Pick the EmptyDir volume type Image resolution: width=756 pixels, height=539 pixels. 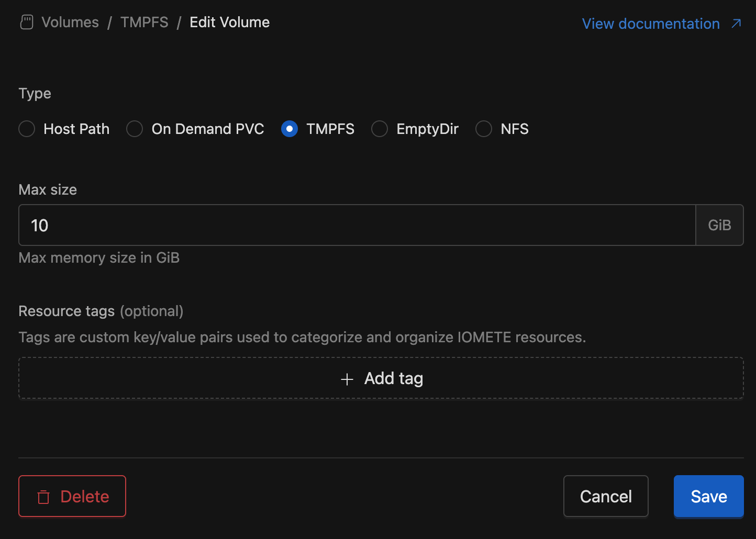click(380, 129)
